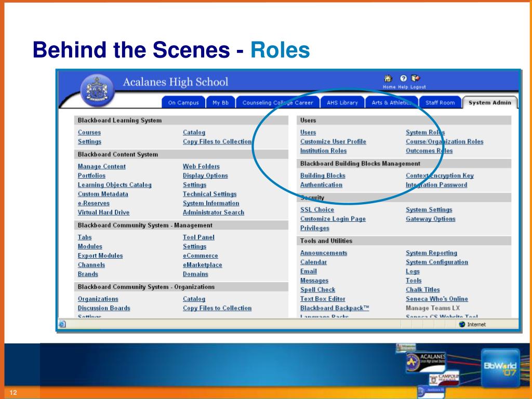Open the Portfolios link
The height and width of the screenshot is (399, 532).
(91, 176)
